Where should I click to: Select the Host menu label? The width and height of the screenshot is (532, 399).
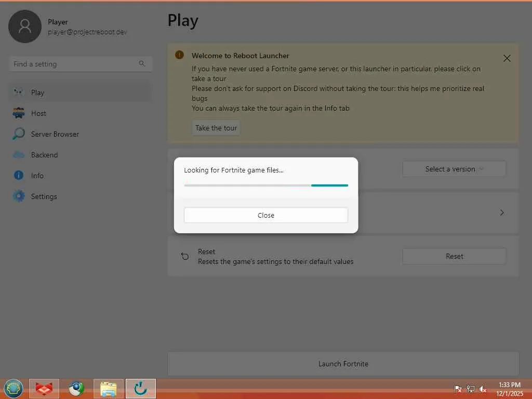point(38,113)
